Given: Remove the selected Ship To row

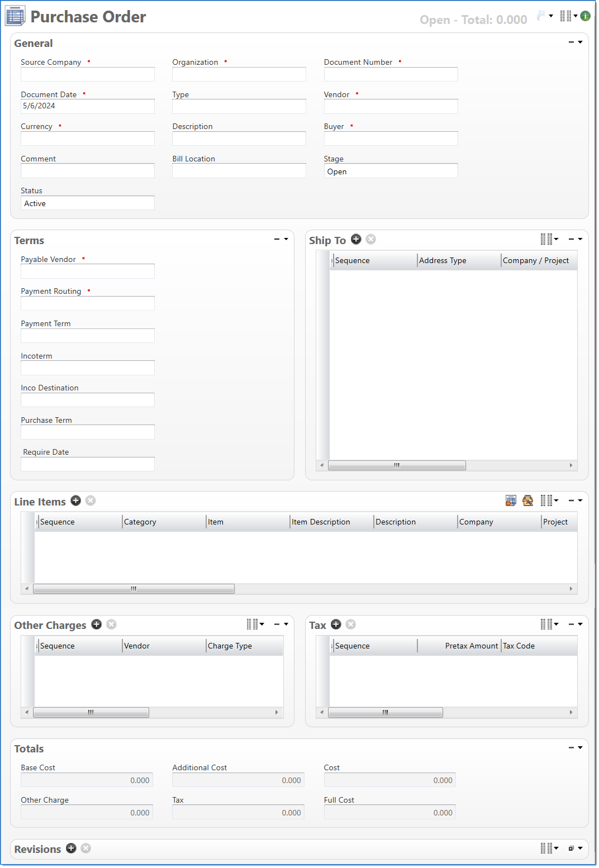Looking at the screenshot, I should pos(370,239).
